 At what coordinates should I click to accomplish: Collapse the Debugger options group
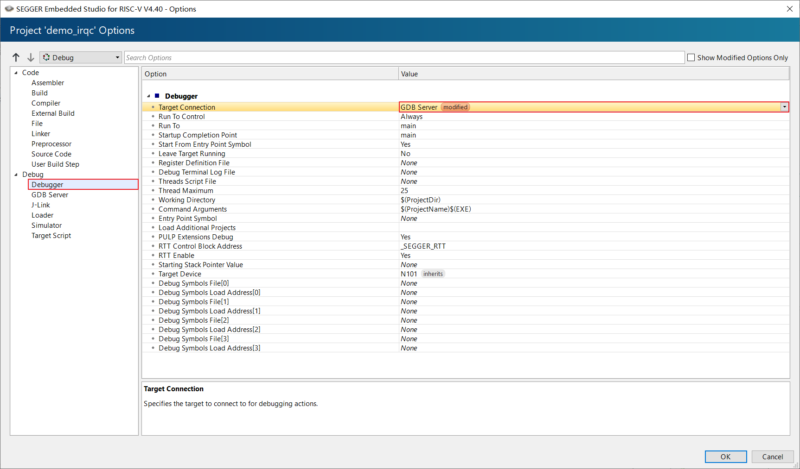click(148, 96)
